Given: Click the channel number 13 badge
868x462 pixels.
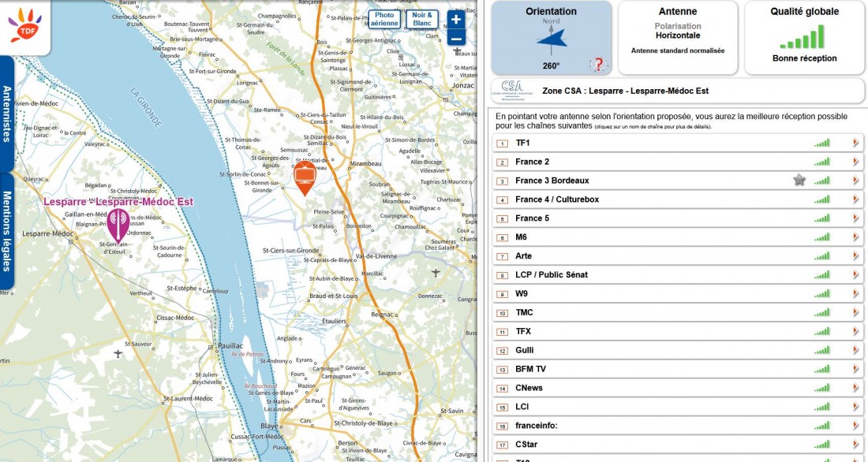Looking at the screenshot, I should (502, 370).
